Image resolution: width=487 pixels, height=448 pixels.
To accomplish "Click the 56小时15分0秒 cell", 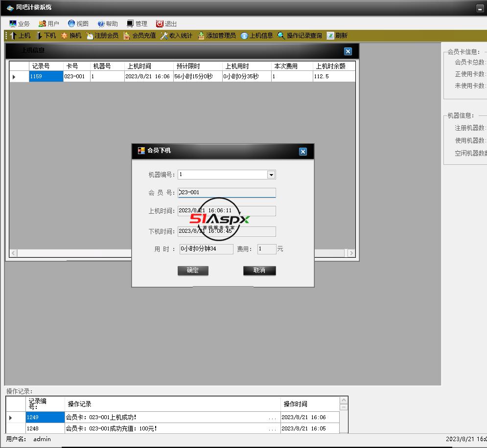I will 198,76.
